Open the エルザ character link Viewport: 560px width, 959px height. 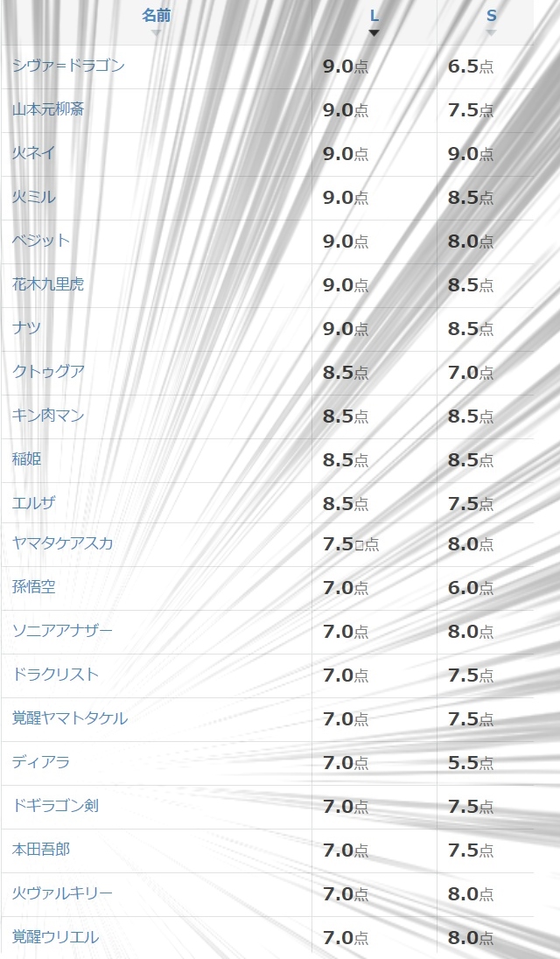coord(33,503)
